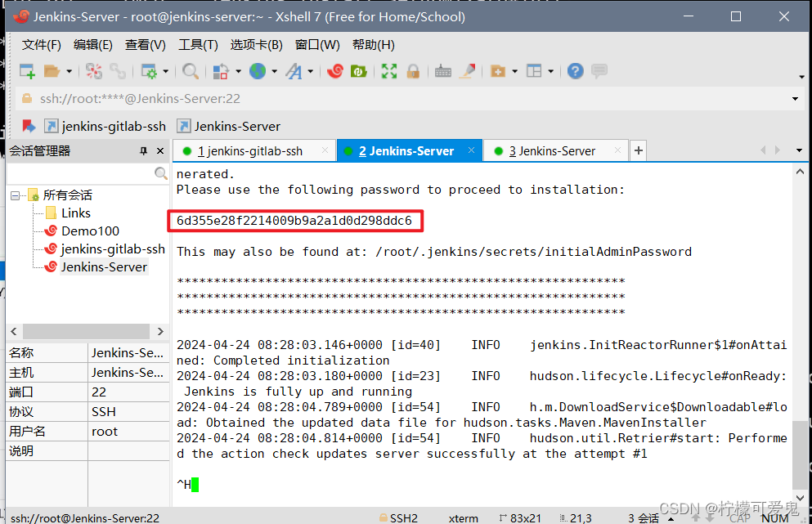Open the 工具(T) menu
812x524 pixels.
(x=198, y=45)
